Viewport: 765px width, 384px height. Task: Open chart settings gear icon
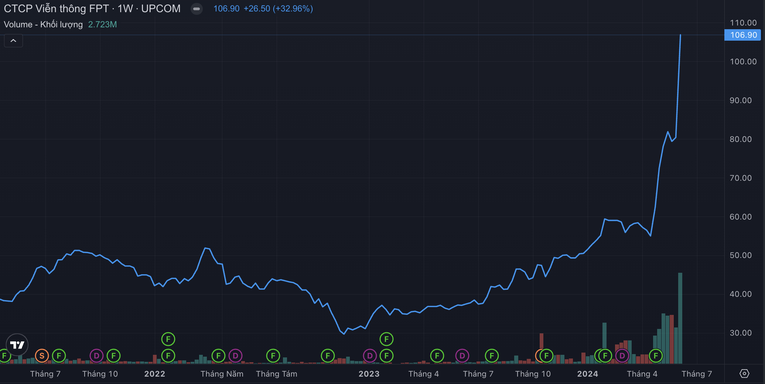tap(744, 373)
